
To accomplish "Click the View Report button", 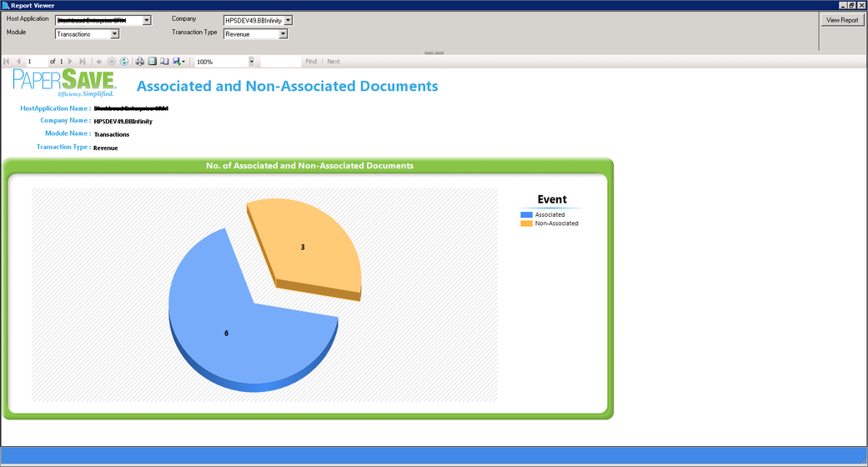I will pos(842,20).
